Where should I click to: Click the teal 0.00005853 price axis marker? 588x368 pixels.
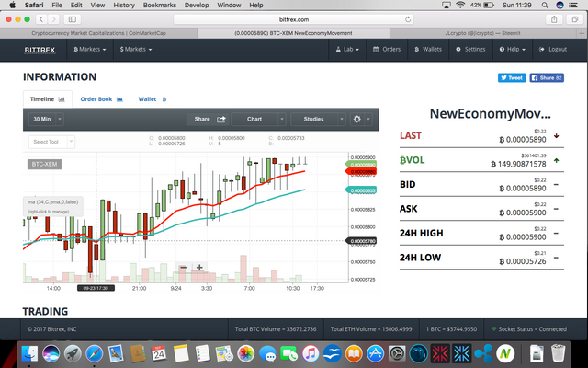click(x=361, y=190)
